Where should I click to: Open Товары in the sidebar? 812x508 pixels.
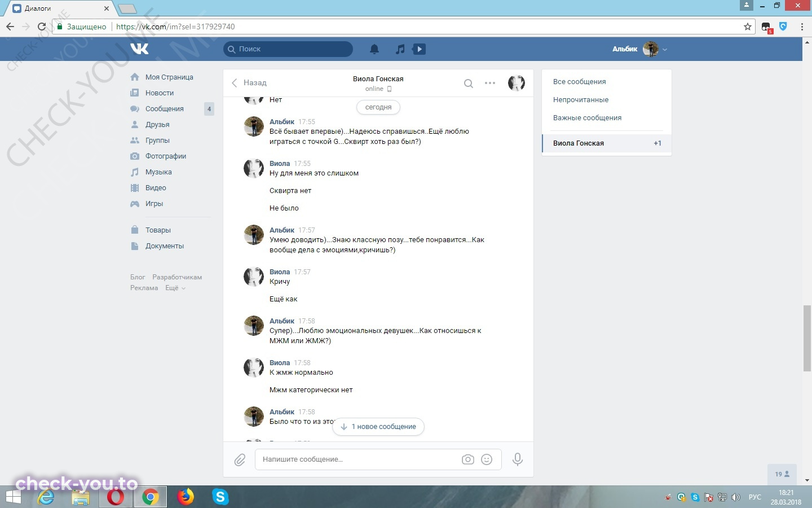[x=158, y=230]
